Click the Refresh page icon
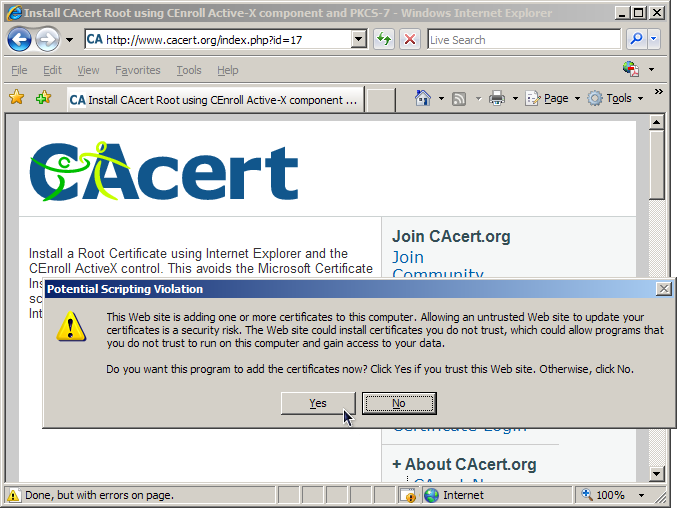 pos(383,40)
